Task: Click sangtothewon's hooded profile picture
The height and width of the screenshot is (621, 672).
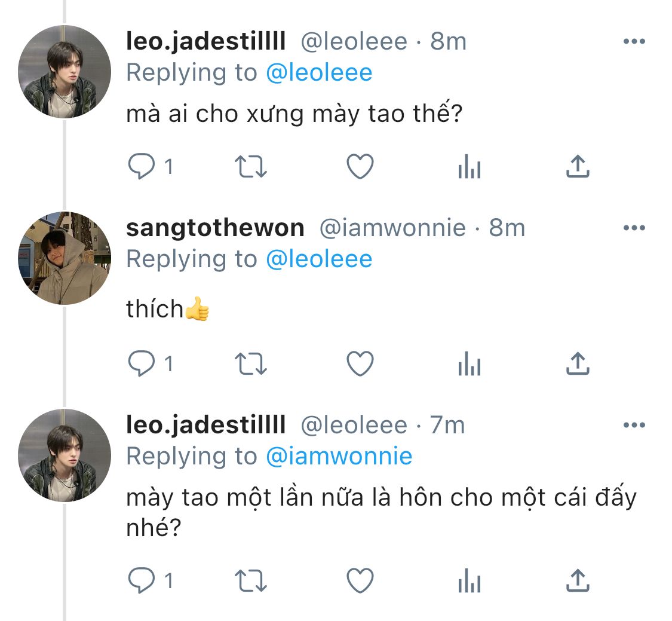Action: point(65,258)
